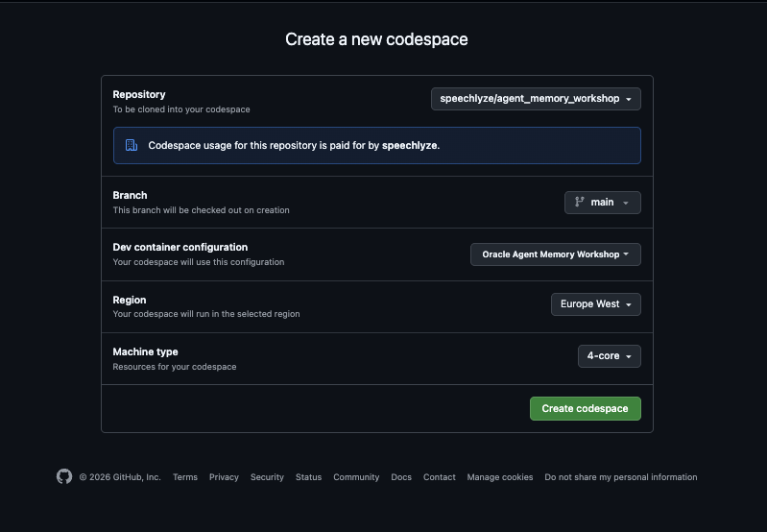Open the Contact footer link
Screen dimensions: 767x532
[x=440, y=477]
